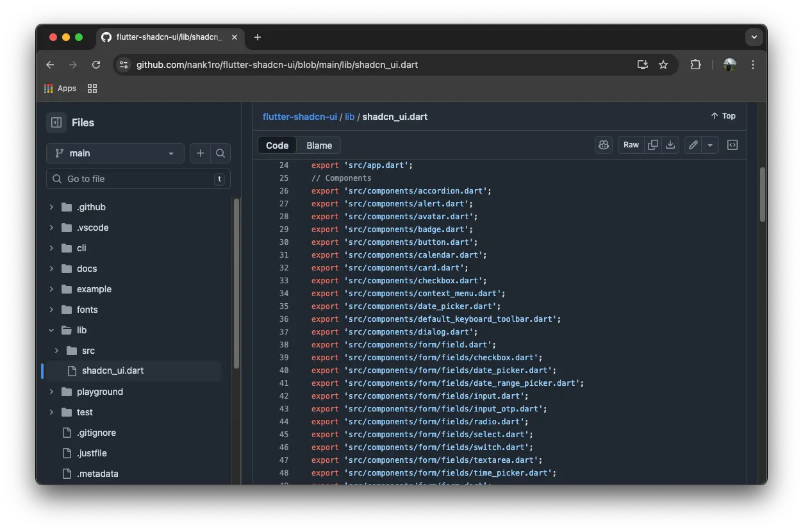Add a new file with plus icon

tap(201, 153)
